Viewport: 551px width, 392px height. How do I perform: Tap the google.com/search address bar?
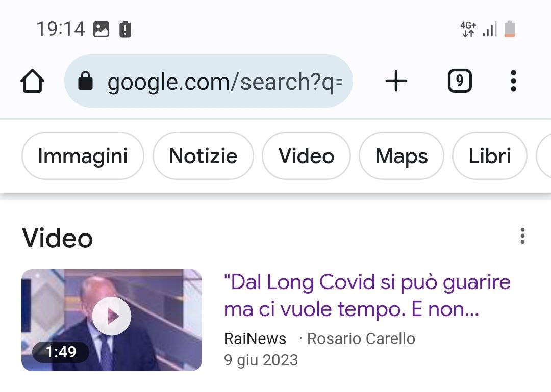tap(224, 81)
